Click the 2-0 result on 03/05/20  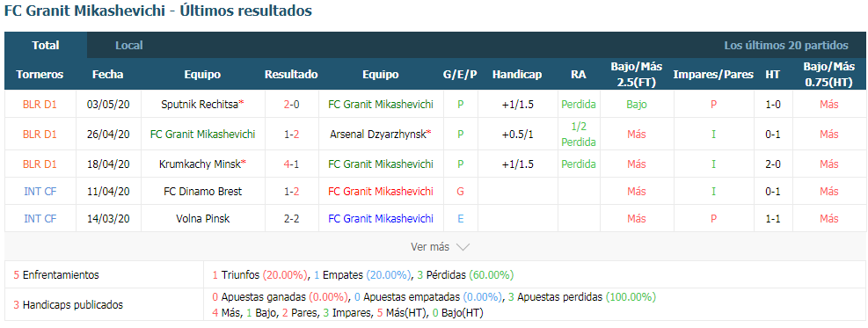pos(291,104)
